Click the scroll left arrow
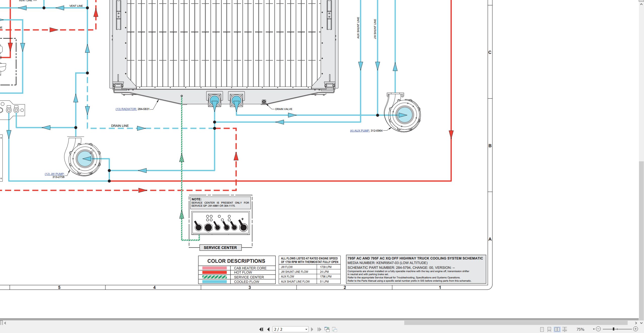The image size is (644, 333). click(x=5, y=323)
